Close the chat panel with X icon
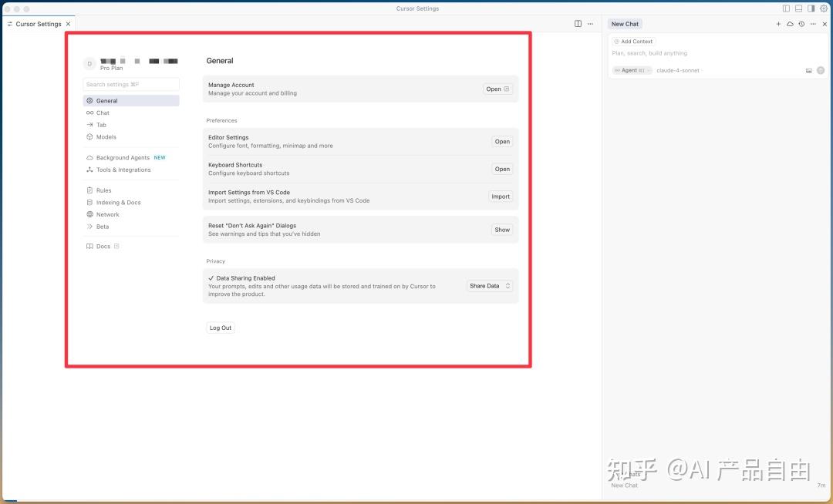Image resolution: width=833 pixels, height=504 pixels. [825, 24]
